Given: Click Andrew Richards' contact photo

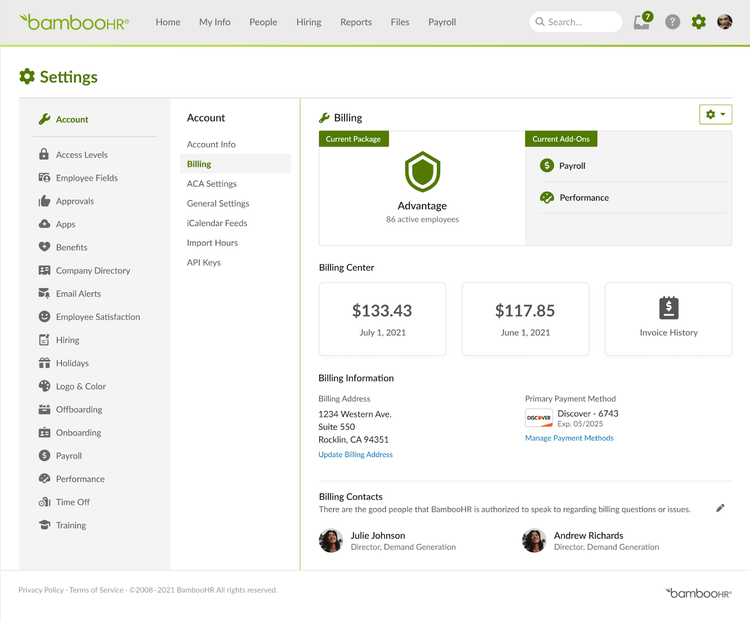Looking at the screenshot, I should click(x=534, y=541).
